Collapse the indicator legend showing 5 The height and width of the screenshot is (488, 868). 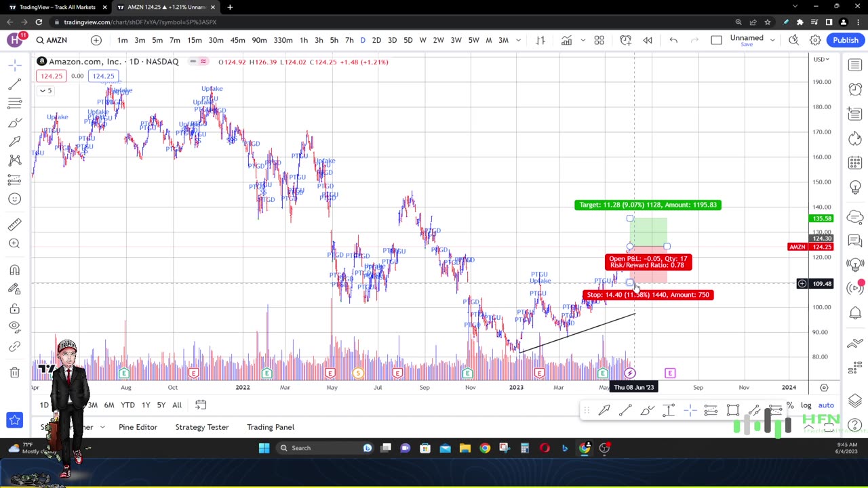(45, 90)
